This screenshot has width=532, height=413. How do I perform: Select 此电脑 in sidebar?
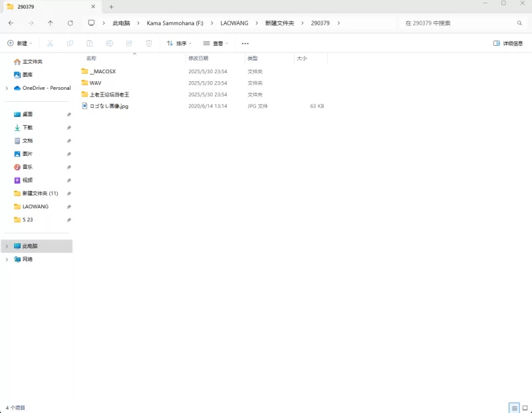pyautogui.click(x=37, y=246)
